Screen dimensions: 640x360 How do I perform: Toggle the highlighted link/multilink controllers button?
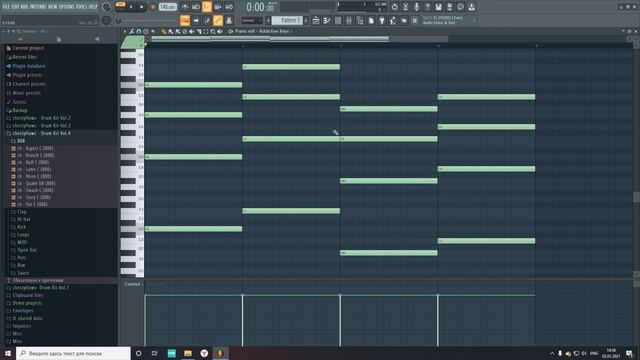click(218, 20)
